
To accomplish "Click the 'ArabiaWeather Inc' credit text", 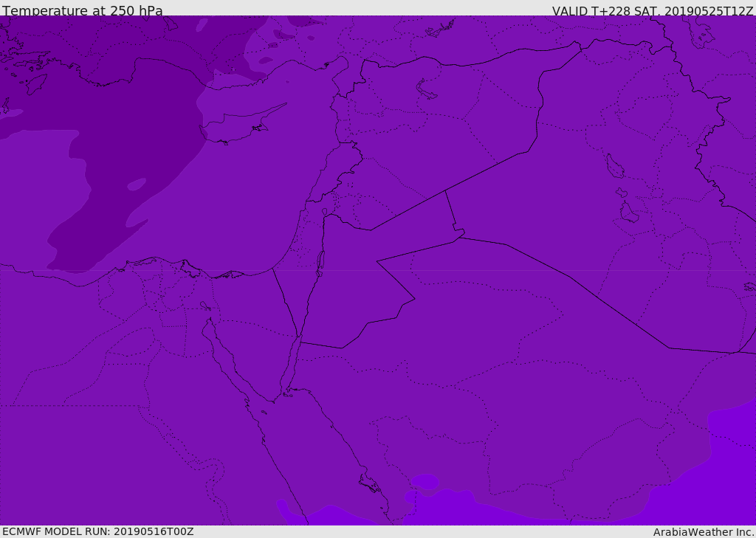I will point(704,532).
